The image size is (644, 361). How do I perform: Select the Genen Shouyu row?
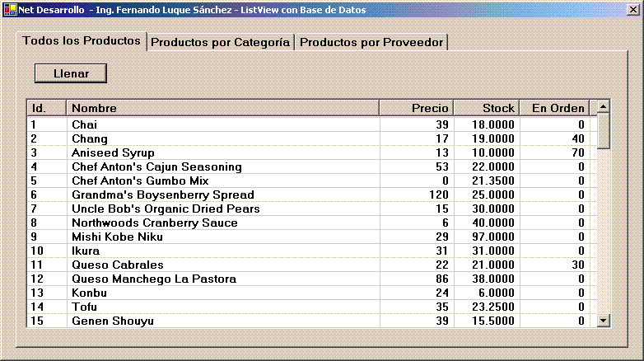311,321
